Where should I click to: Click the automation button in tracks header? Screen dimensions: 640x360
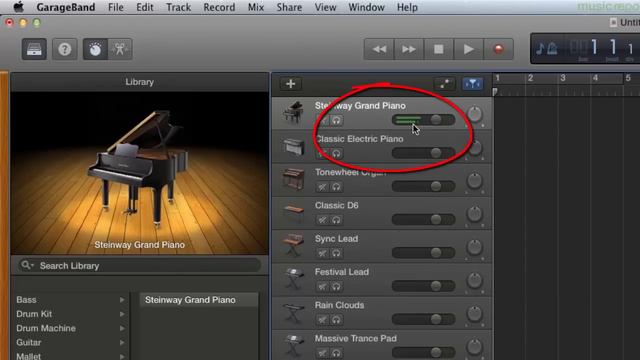[445, 84]
